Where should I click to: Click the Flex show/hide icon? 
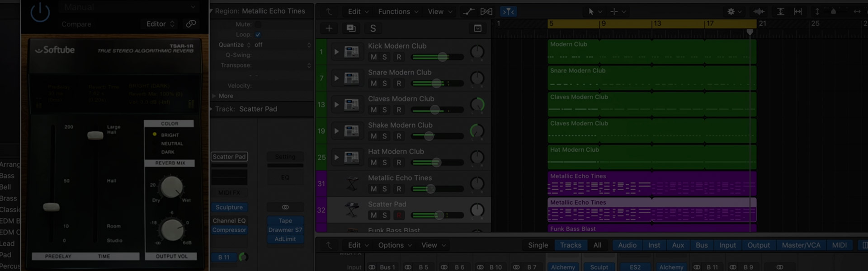pos(486,12)
